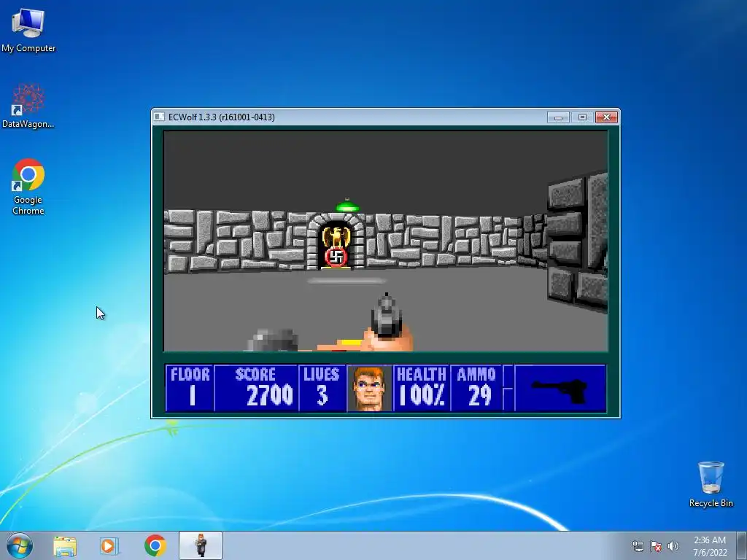Click the AMMO 29 readout
The width and height of the screenshot is (747, 560).
(476, 388)
